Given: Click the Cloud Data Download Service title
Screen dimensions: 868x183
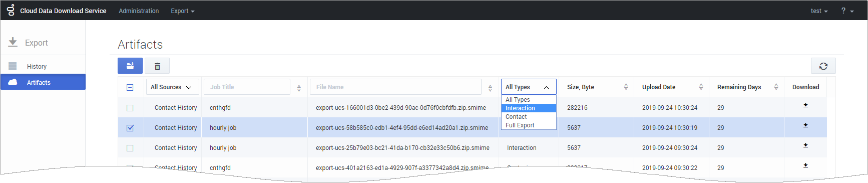Looking at the screenshot, I should tap(63, 11).
